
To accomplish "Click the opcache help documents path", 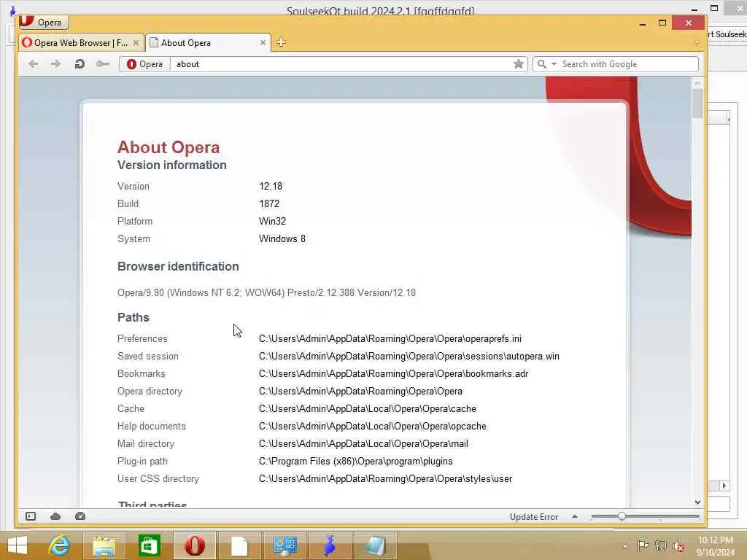I will click(373, 426).
